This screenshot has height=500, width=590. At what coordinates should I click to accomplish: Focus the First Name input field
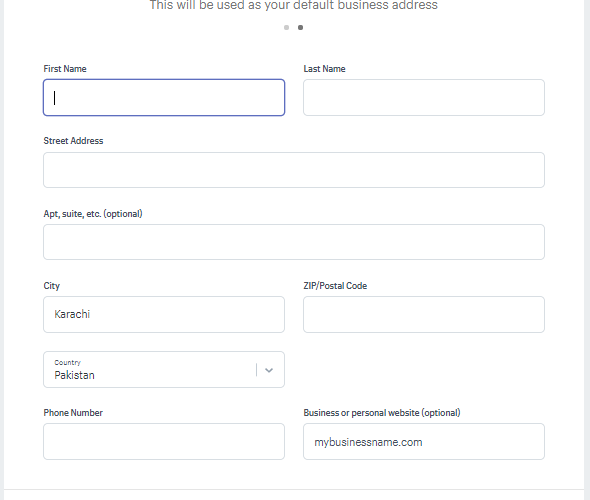point(164,97)
